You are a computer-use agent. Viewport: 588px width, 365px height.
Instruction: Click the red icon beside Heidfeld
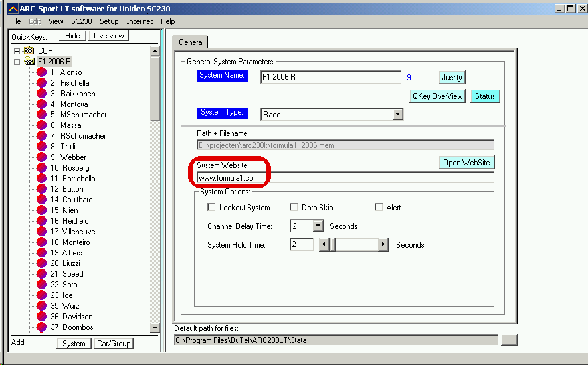42,221
